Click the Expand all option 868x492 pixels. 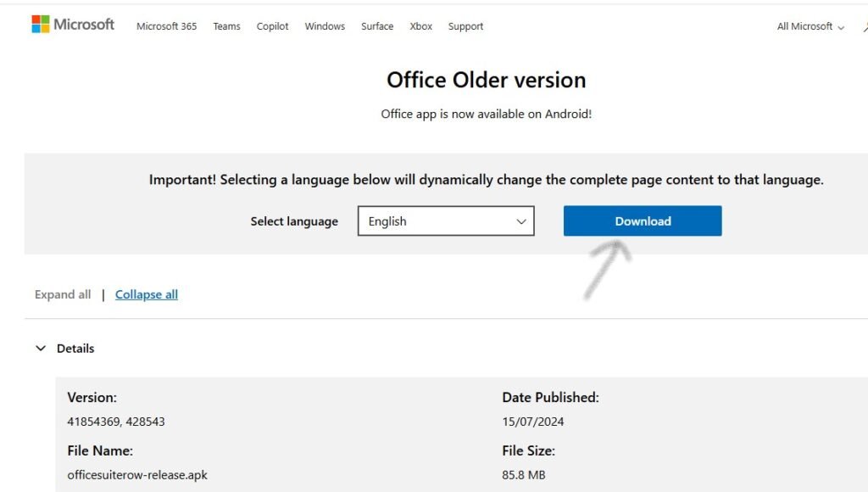(63, 294)
